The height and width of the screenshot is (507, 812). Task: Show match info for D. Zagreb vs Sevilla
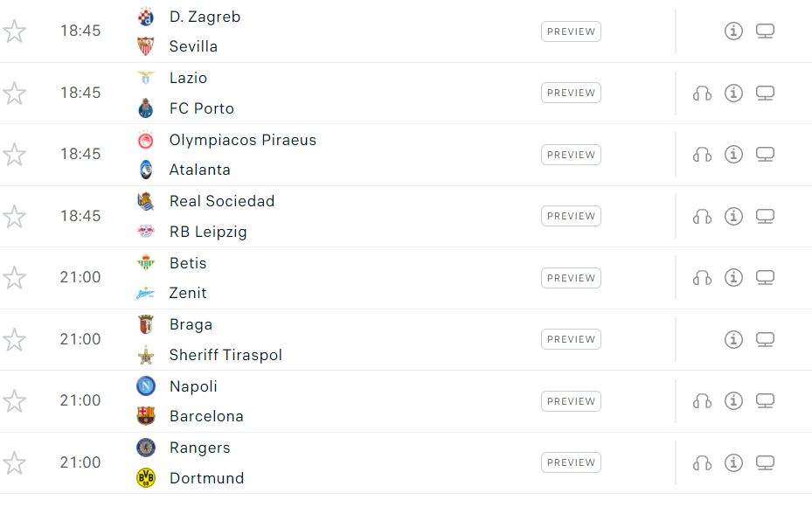tap(733, 31)
